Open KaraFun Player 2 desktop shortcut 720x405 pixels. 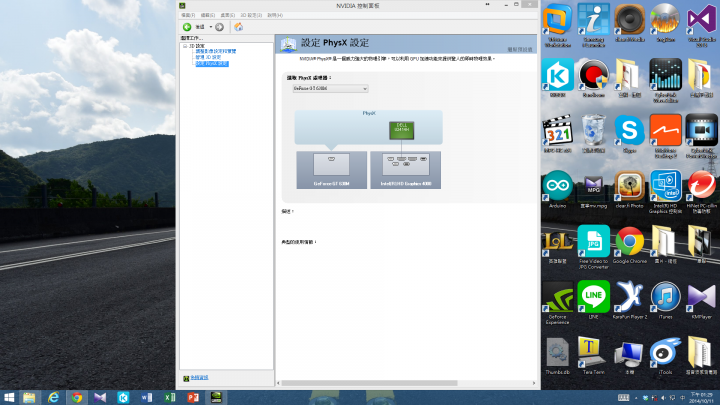[x=630, y=300]
